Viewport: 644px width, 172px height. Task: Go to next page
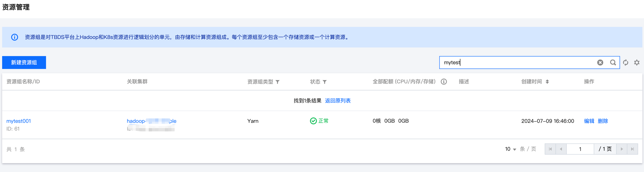click(622, 149)
